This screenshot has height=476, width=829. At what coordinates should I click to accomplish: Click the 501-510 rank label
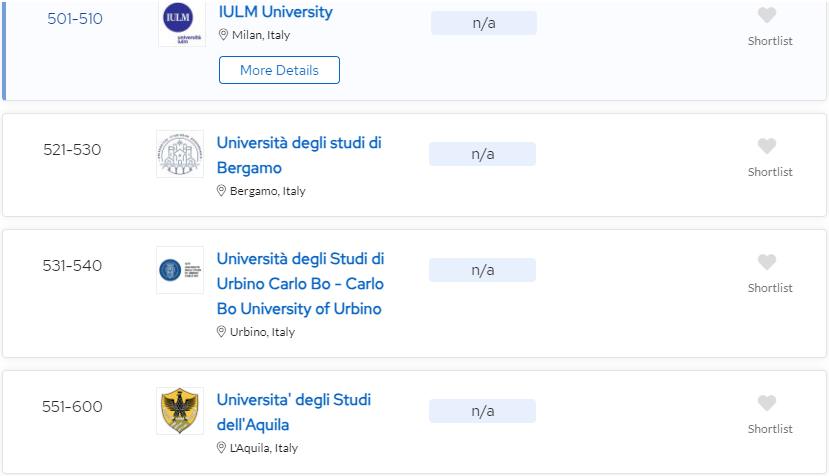click(75, 19)
